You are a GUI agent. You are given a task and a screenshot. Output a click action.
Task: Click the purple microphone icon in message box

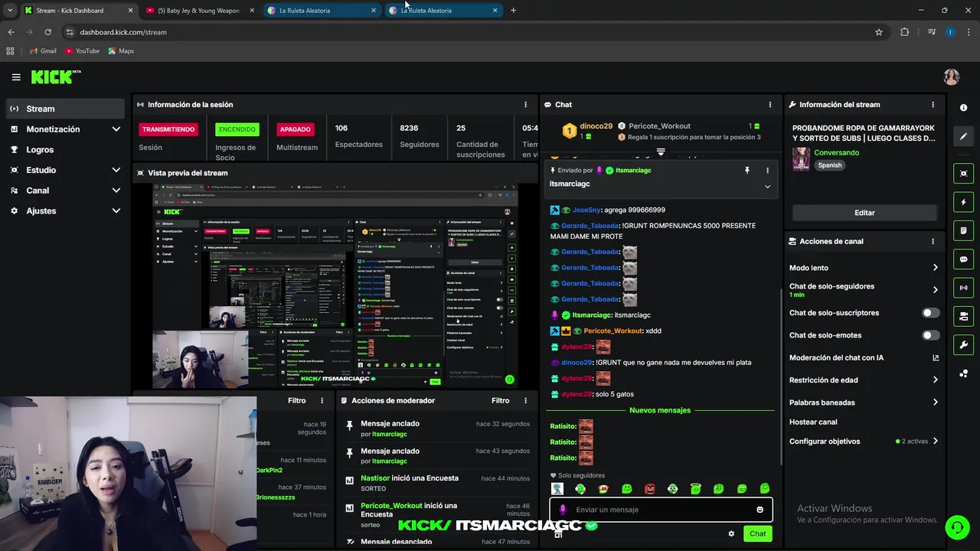click(563, 510)
